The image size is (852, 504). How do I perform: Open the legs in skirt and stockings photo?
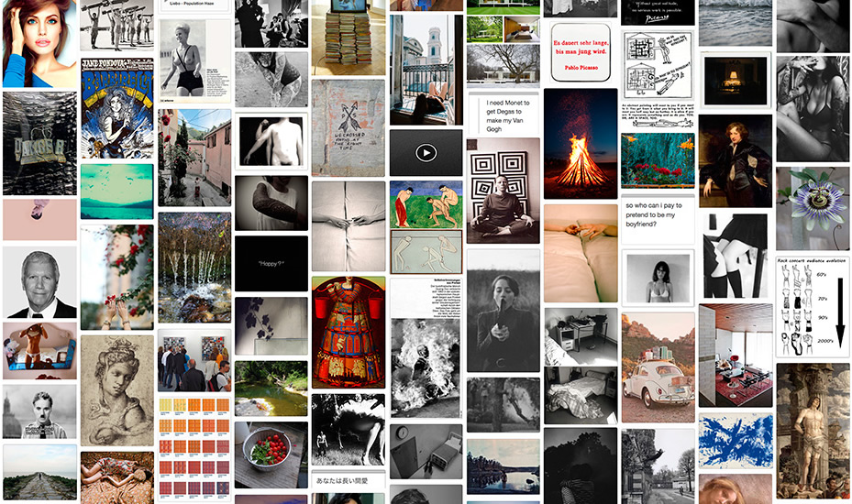pos(736,257)
